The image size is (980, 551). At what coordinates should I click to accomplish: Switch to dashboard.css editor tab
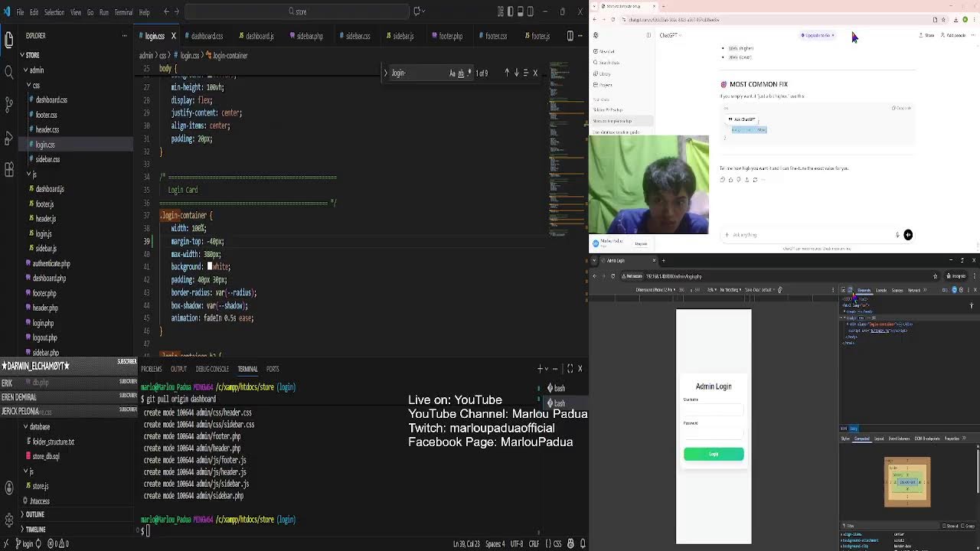(x=204, y=36)
